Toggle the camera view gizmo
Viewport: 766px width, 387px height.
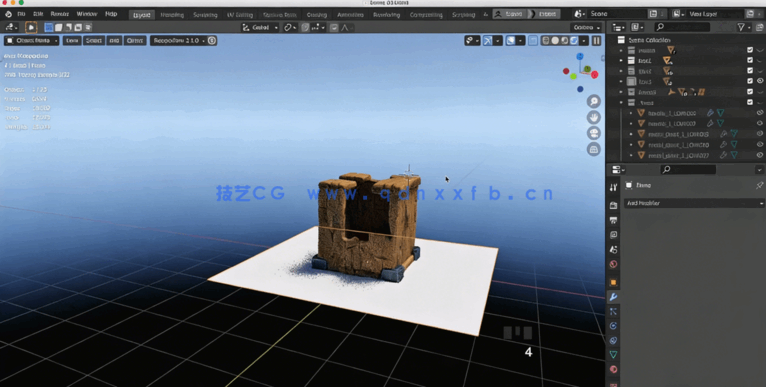pyautogui.click(x=594, y=133)
